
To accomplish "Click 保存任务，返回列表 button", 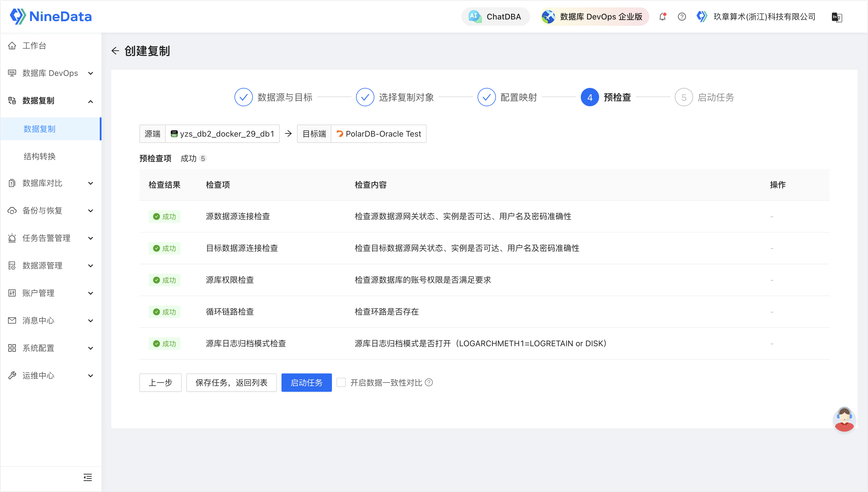I will coord(231,383).
